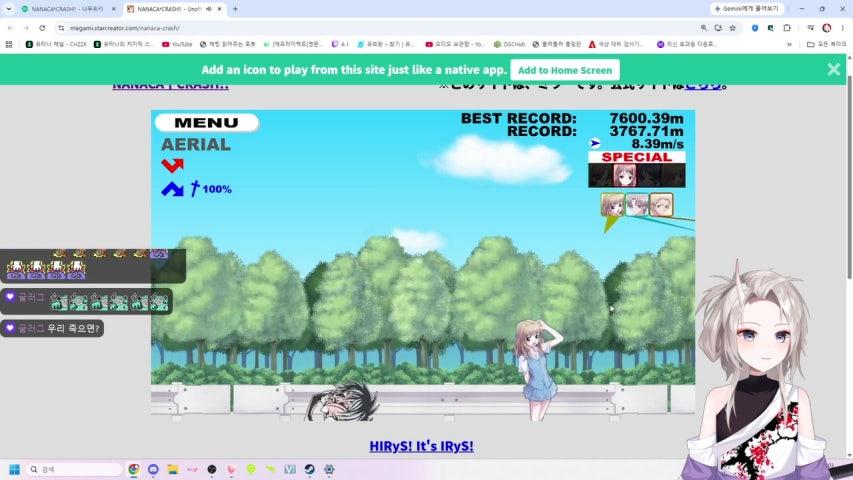Open the game MENU button
The height and width of the screenshot is (480, 853).
point(207,122)
